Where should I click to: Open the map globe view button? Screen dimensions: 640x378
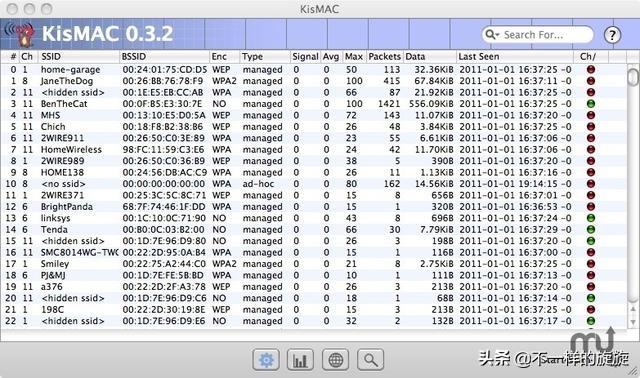click(336, 360)
